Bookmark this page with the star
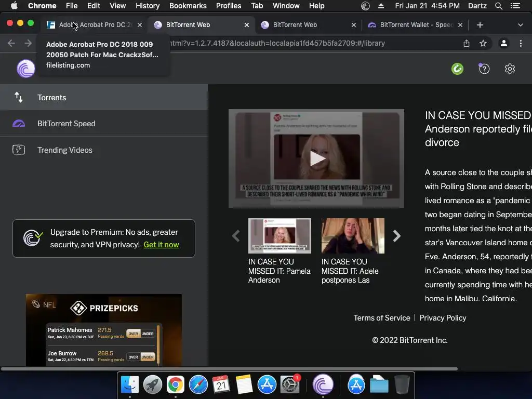Viewport: 532px width, 399px height. (x=483, y=43)
